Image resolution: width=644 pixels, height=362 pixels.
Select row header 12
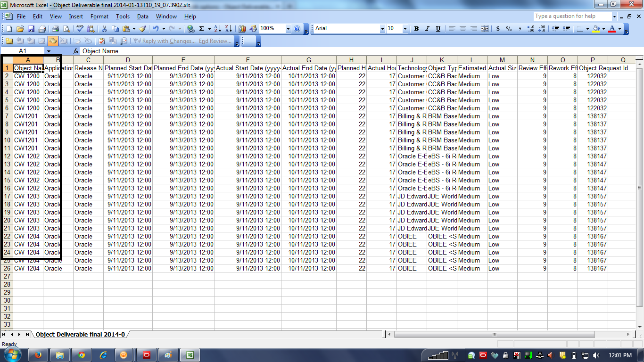pyautogui.click(x=7, y=156)
